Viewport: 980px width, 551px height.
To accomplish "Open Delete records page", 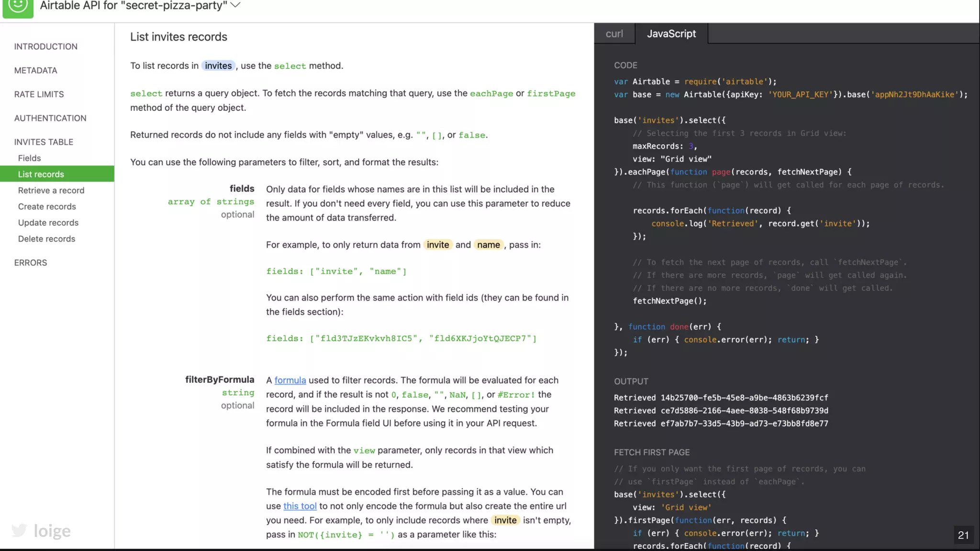I will (46, 239).
